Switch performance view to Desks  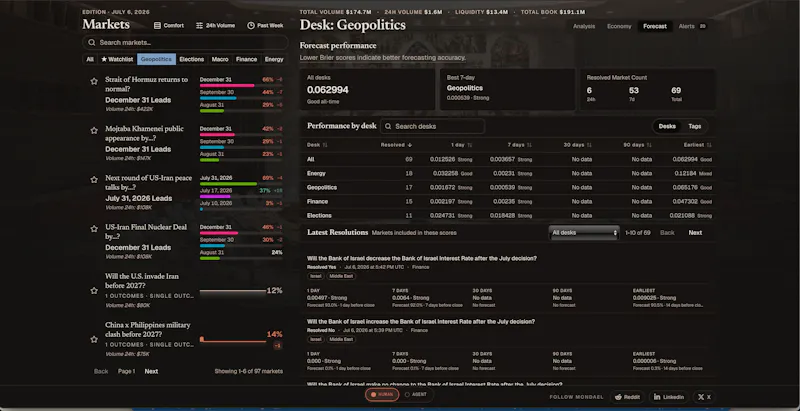(x=667, y=126)
